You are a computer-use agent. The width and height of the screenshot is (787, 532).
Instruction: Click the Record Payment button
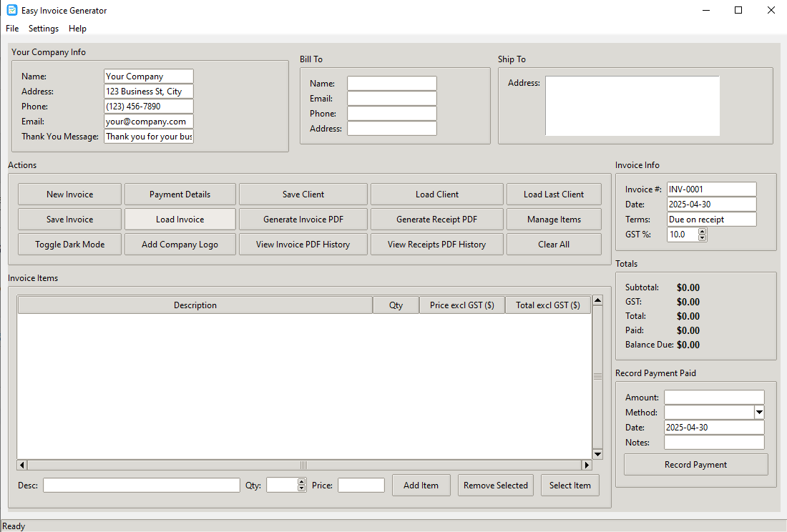pyautogui.click(x=695, y=464)
